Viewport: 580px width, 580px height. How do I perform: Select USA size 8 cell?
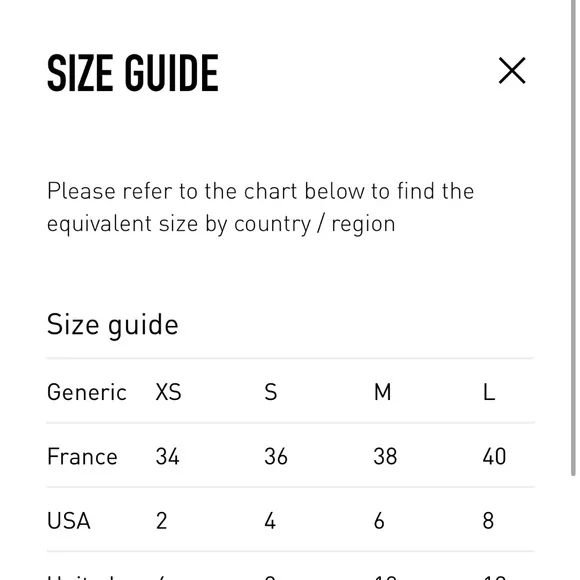point(488,521)
